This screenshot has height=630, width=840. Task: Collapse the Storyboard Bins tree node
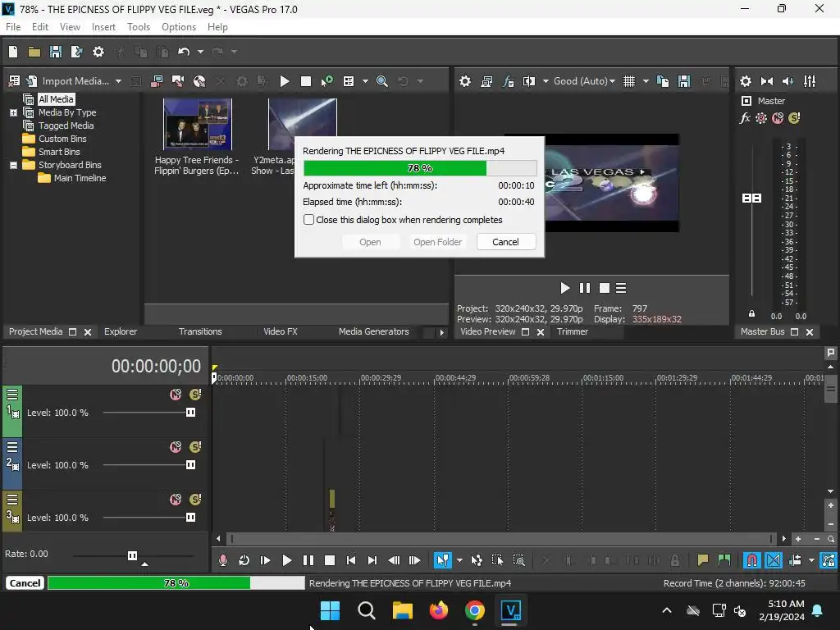pos(13,165)
